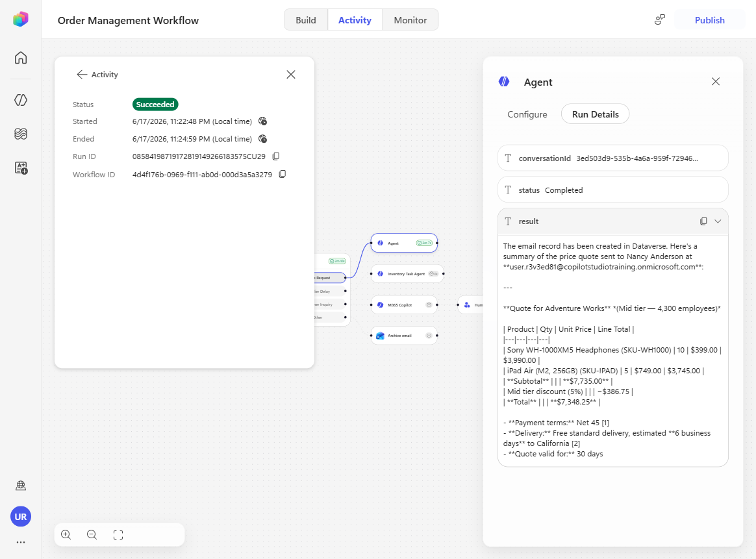Viewport: 756px width, 559px height.
Task: Click the Human node person icon
Action: click(x=467, y=304)
